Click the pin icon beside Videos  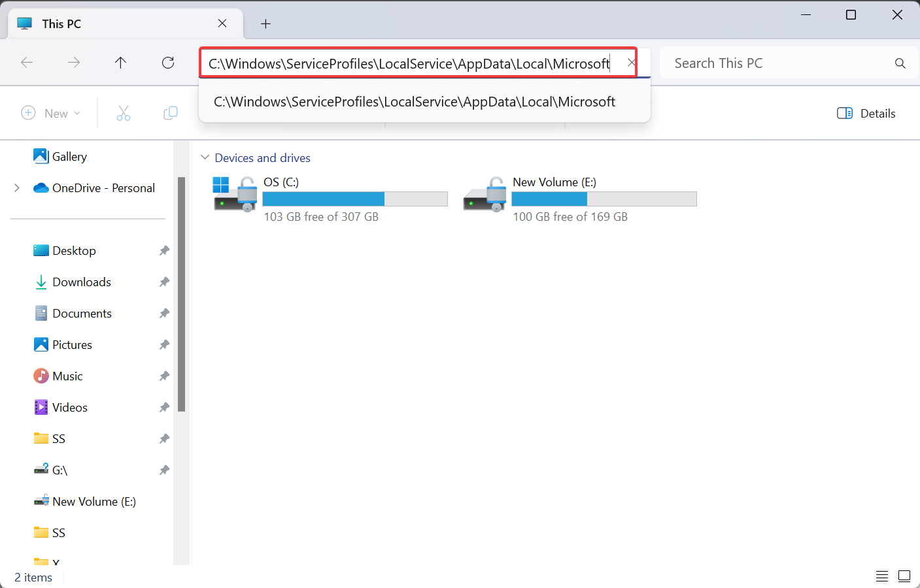(164, 408)
